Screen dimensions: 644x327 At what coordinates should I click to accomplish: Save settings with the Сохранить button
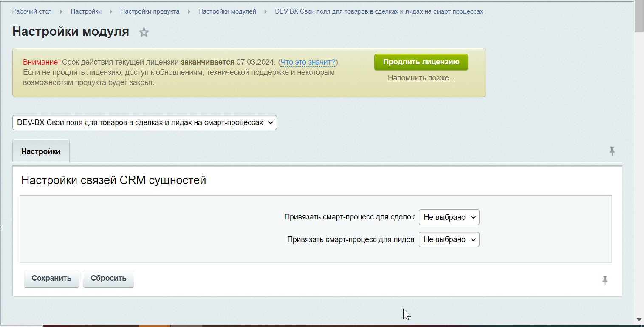coord(51,279)
